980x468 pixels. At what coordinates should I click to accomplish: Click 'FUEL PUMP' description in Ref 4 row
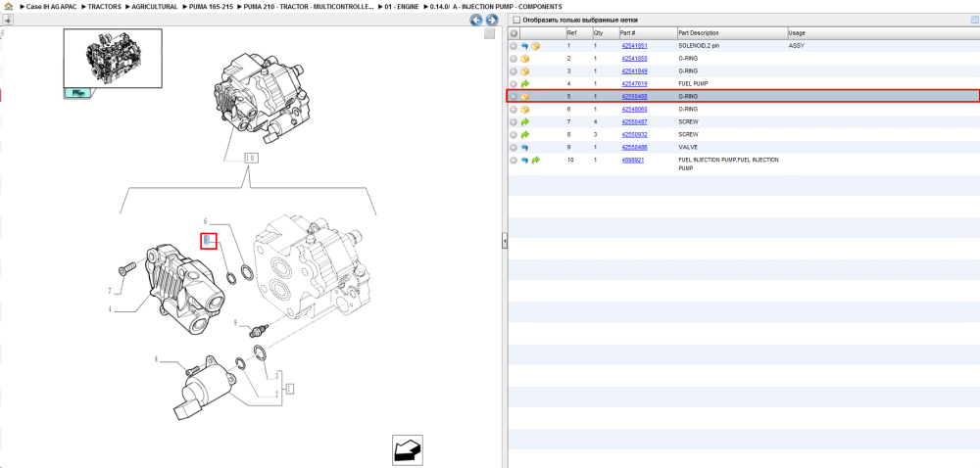(x=693, y=83)
